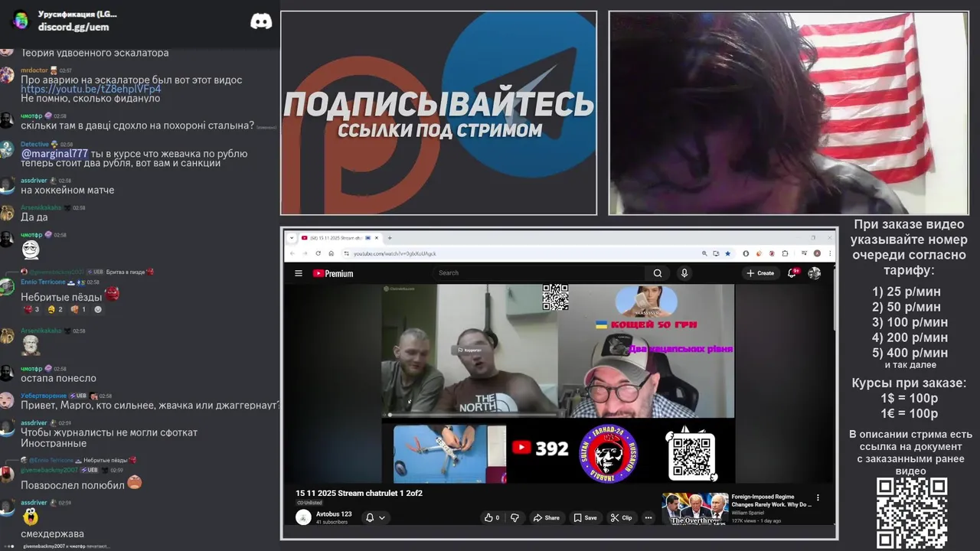Open the youtu.be link in mrdoctor's message
980x551 pixels.
91,90
